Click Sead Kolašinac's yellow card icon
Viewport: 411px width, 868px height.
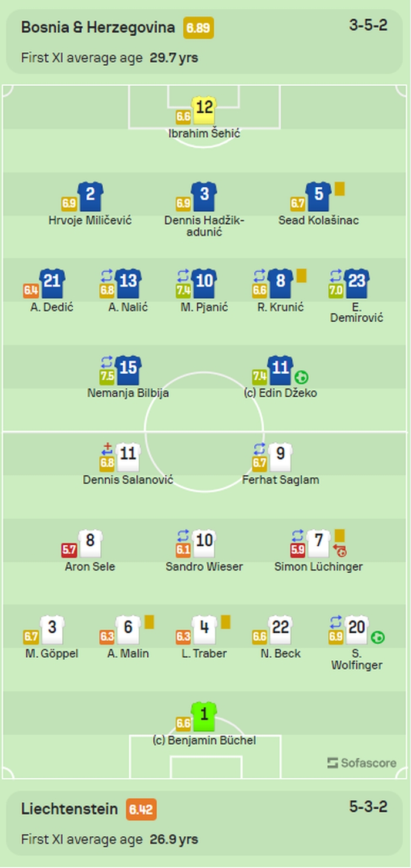coord(339,189)
